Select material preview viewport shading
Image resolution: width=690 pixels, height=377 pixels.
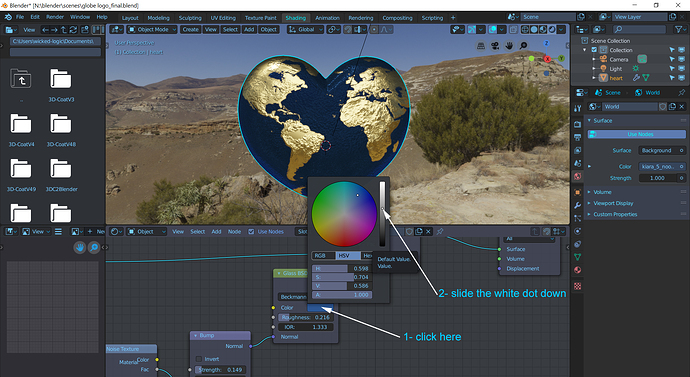coord(543,29)
